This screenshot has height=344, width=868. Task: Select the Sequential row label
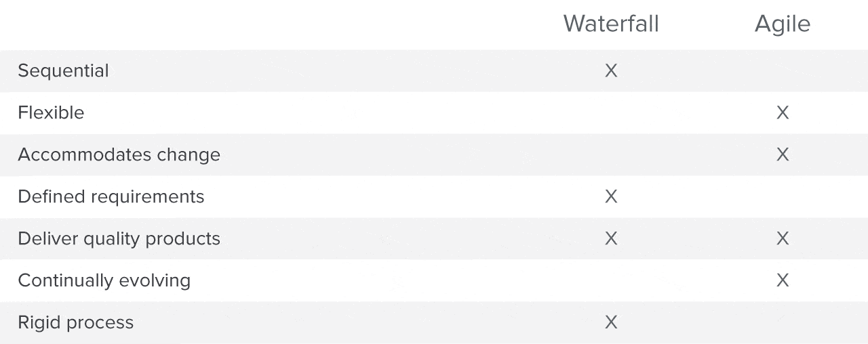63,70
